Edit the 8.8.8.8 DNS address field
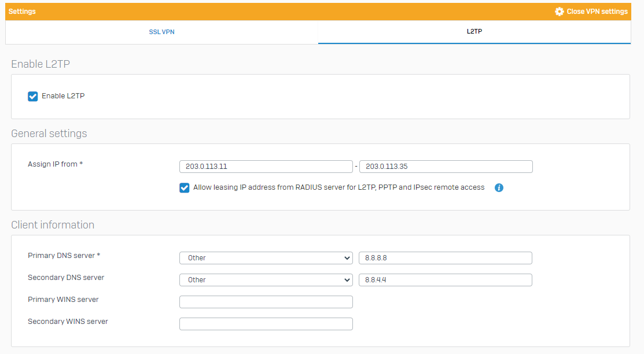 pos(446,257)
